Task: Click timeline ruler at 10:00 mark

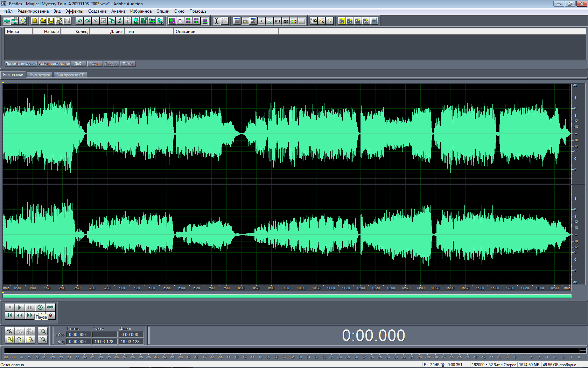Action: tap(301, 288)
